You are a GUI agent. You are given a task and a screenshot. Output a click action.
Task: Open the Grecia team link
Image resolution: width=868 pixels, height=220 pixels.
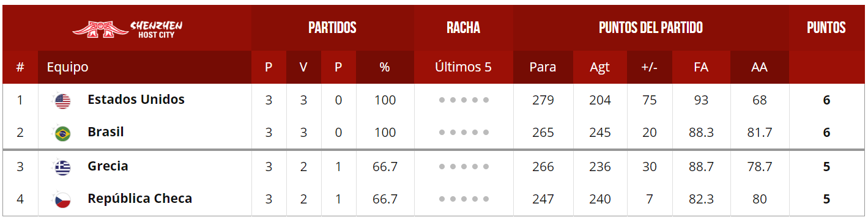[x=108, y=166]
